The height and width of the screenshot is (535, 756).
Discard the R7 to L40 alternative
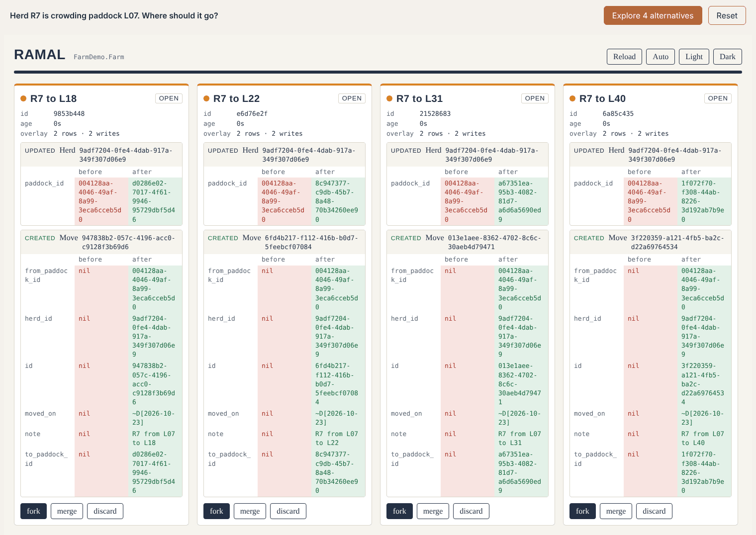654,511
